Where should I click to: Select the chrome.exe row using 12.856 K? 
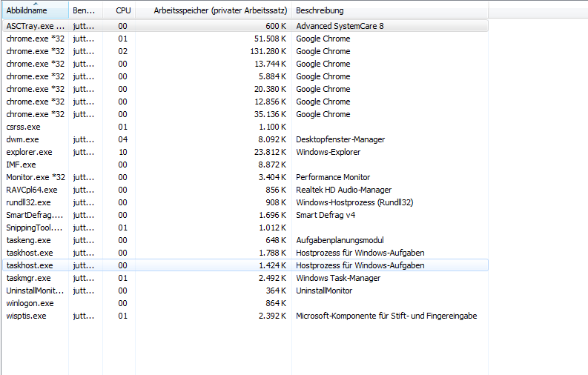(x=245, y=102)
